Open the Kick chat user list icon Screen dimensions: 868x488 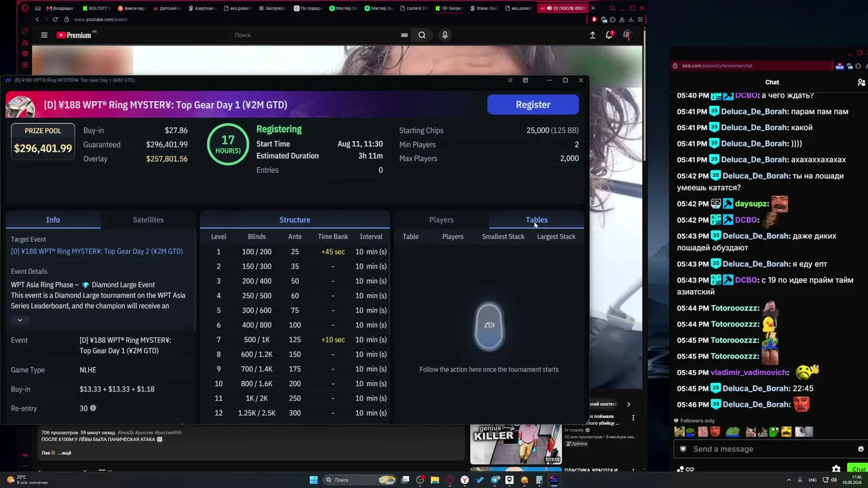[x=861, y=82]
